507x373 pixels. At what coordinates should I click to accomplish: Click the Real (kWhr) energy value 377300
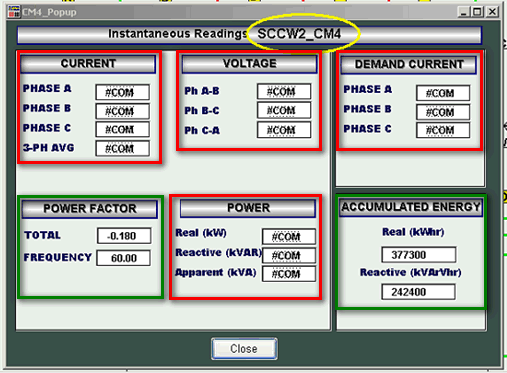tap(419, 255)
